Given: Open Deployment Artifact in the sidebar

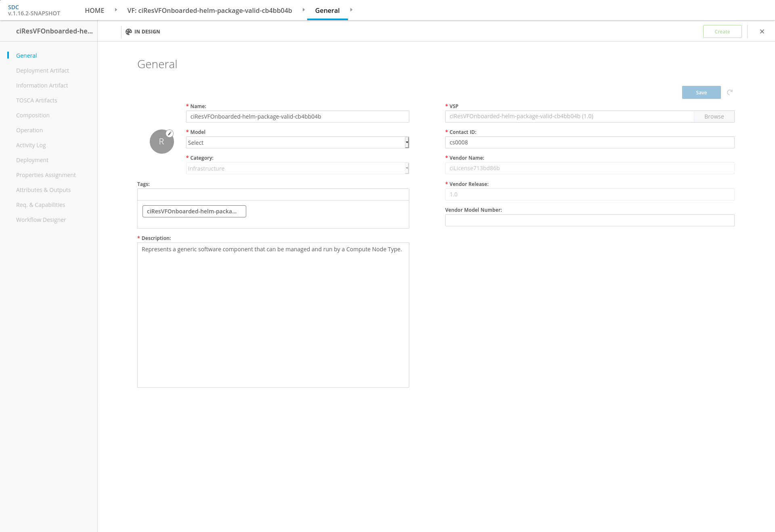Looking at the screenshot, I should pos(42,71).
